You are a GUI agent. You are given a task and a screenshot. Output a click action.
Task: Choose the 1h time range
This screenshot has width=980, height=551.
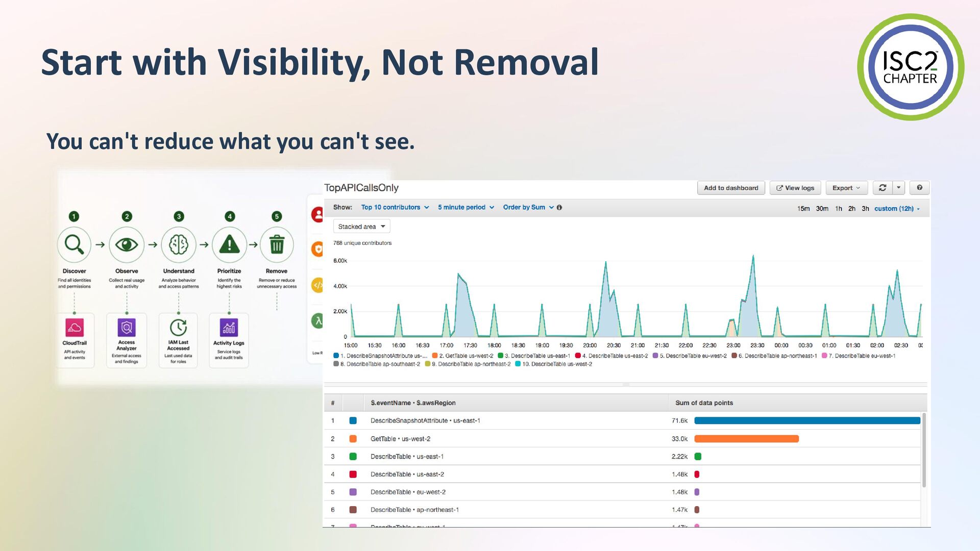(x=839, y=209)
